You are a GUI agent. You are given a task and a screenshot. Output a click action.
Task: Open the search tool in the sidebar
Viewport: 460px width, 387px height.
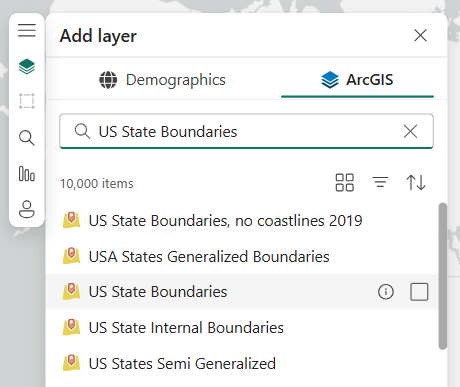(27, 138)
